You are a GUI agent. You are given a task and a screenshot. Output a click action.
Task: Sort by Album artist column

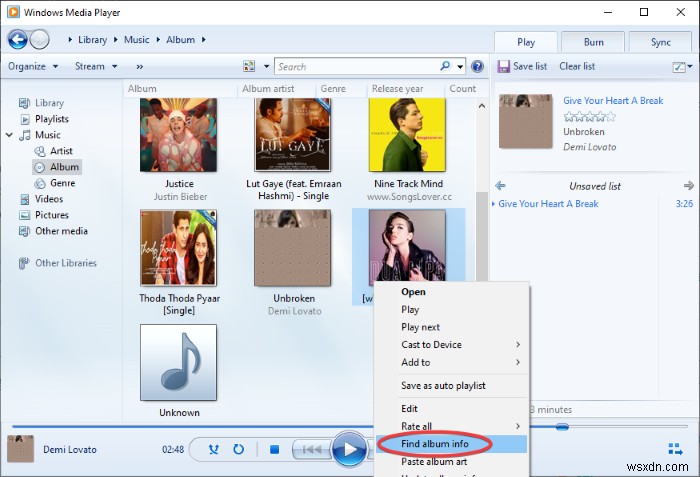click(268, 88)
